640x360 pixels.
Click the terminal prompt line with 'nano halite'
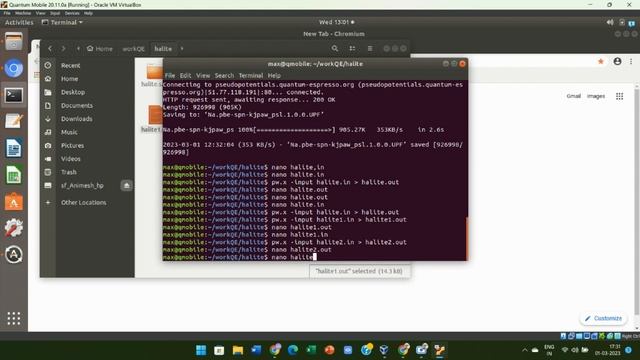pyautogui.click(x=240, y=257)
